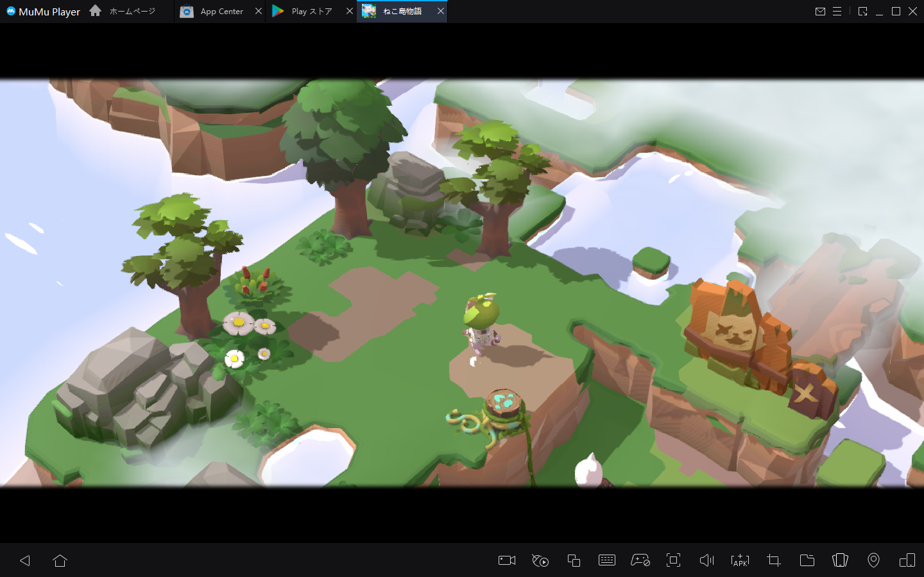Close the MuMu Player window

[912, 12]
